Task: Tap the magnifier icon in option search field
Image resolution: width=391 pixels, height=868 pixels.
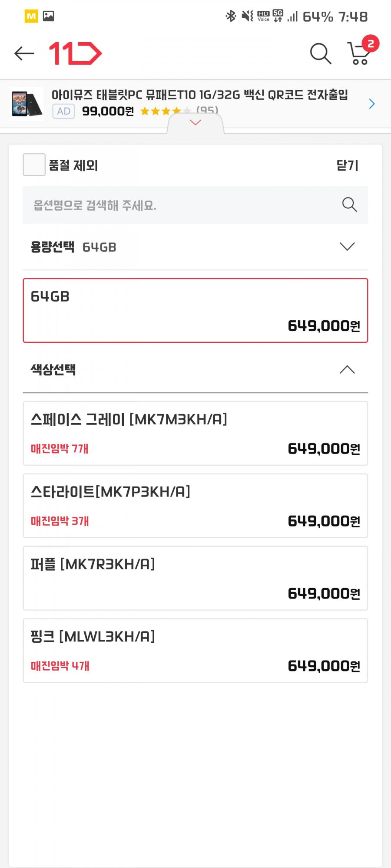Action: [x=349, y=204]
